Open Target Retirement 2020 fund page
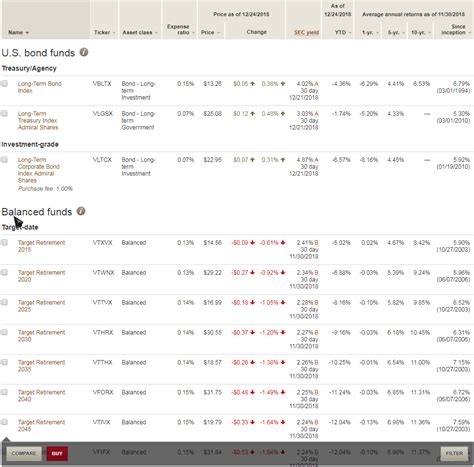 (41, 276)
